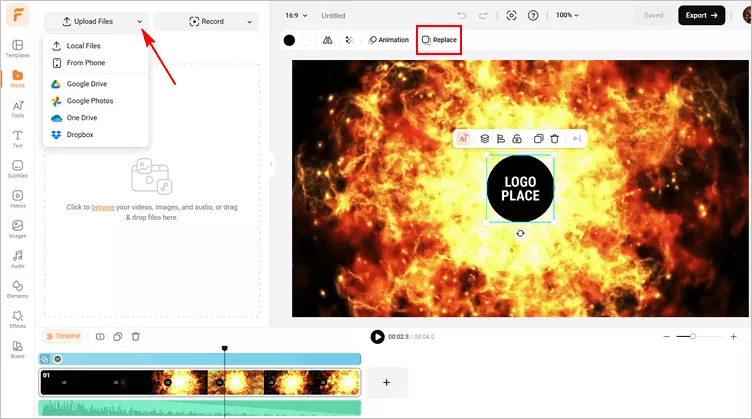Add a new scene with plus button
This screenshot has height=419, width=752.
click(387, 383)
